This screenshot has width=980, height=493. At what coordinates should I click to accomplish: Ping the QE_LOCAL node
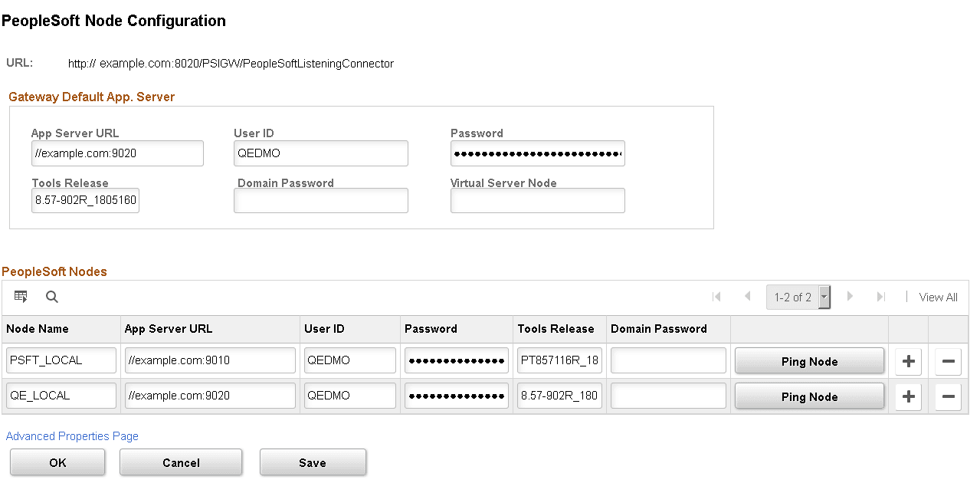(x=809, y=396)
